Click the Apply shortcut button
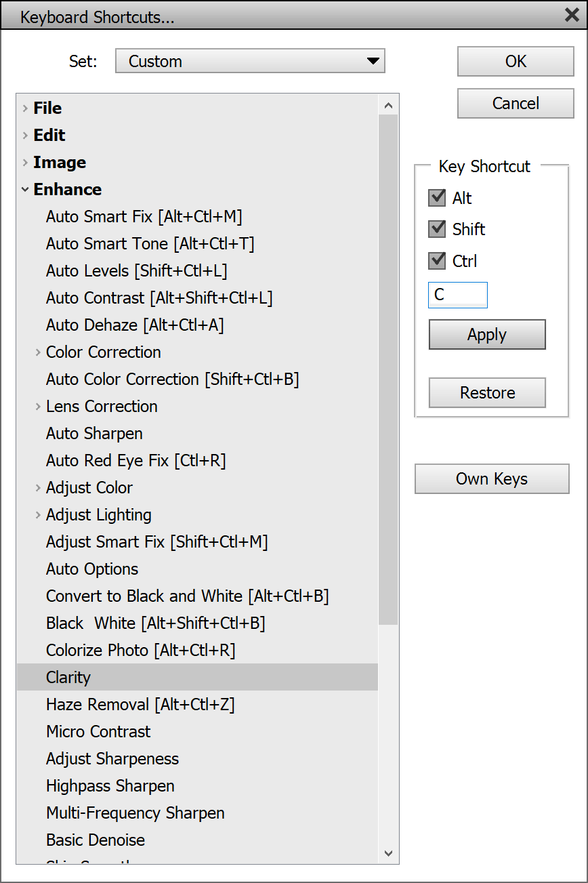Viewport: 588px width, 883px height. pos(487,335)
